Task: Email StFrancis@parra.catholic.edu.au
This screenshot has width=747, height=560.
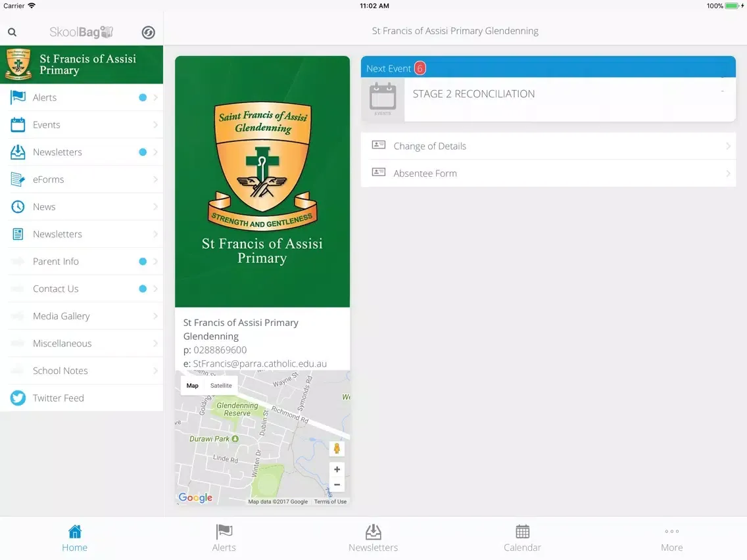Action: [260, 364]
